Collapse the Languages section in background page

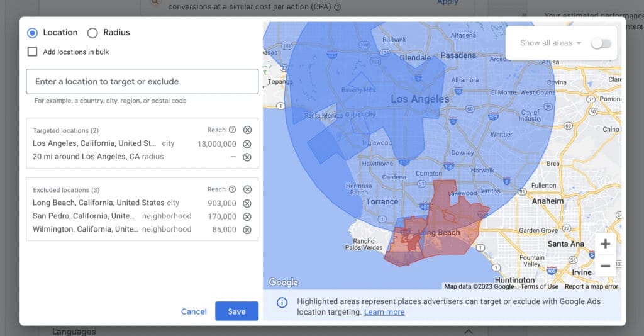click(468, 331)
